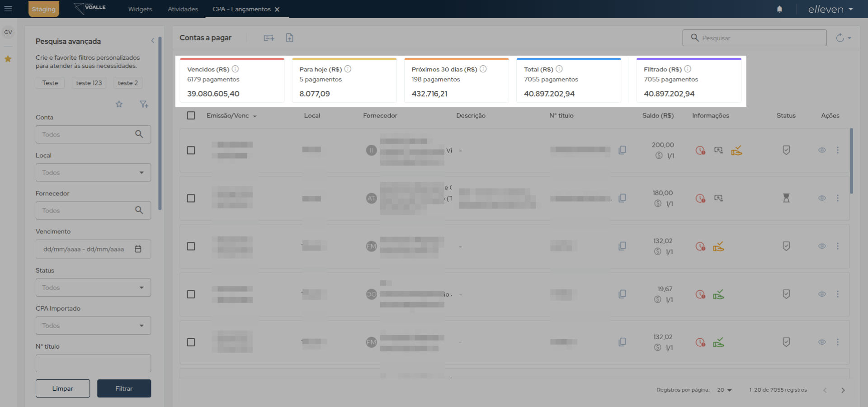This screenshot has height=407, width=868.
Task: Open the Local dropdown filter
Action: coord(93,173)
